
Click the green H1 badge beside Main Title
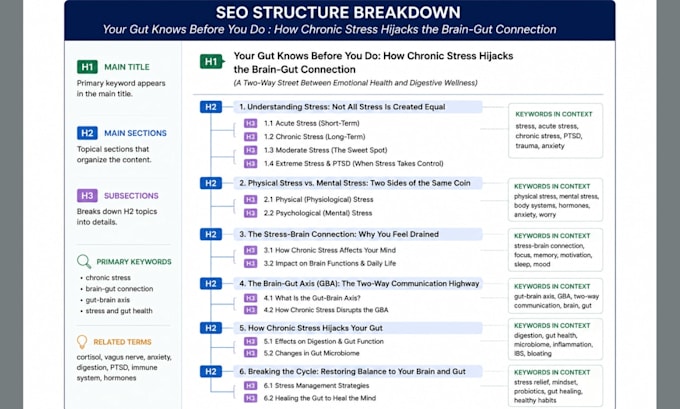pos(87,67)
